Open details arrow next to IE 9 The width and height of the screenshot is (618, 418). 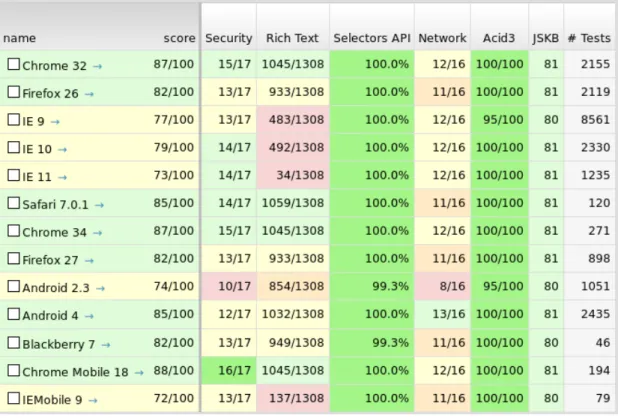click(55, 122)
